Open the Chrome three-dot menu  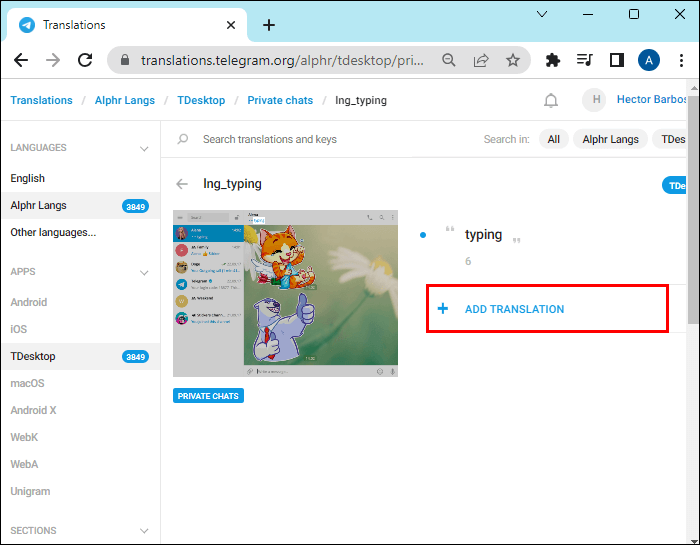pos(681,60)
